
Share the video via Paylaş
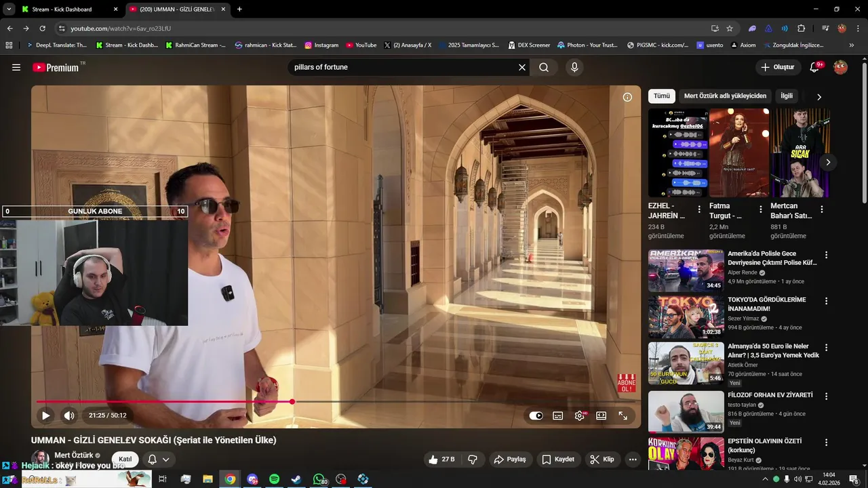510,459
